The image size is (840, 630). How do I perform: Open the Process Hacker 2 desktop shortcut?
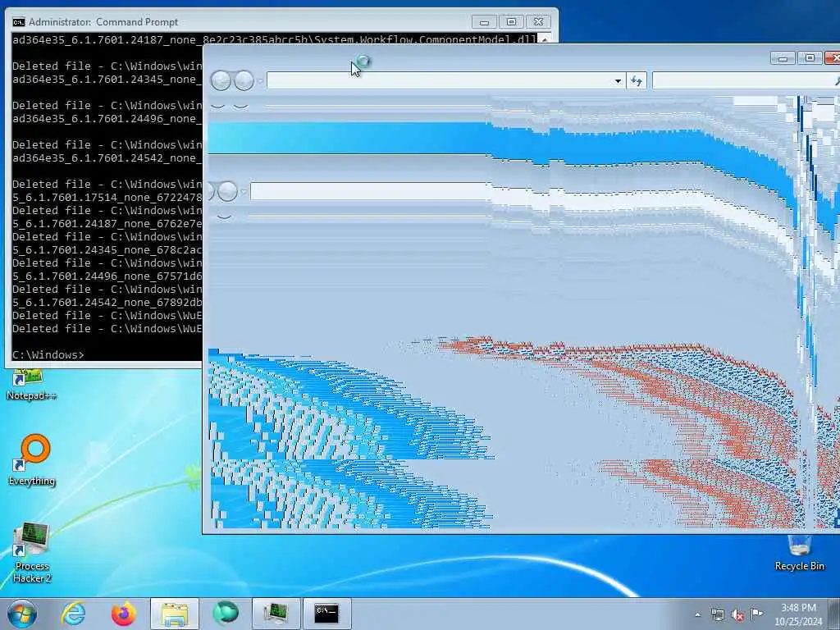coord(32,552)
